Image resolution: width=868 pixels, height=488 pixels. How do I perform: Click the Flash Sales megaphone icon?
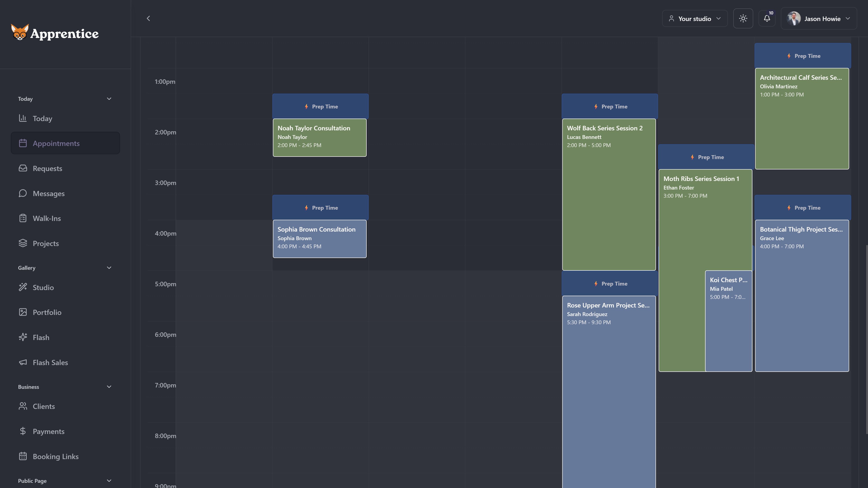pos(23,362)
